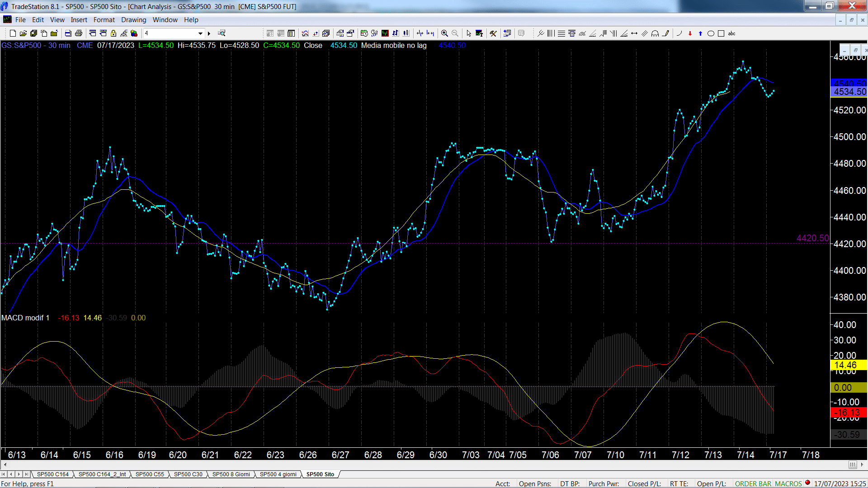
Task: Click the ORDER BAR status label
Action: click(x=753, y=483)
